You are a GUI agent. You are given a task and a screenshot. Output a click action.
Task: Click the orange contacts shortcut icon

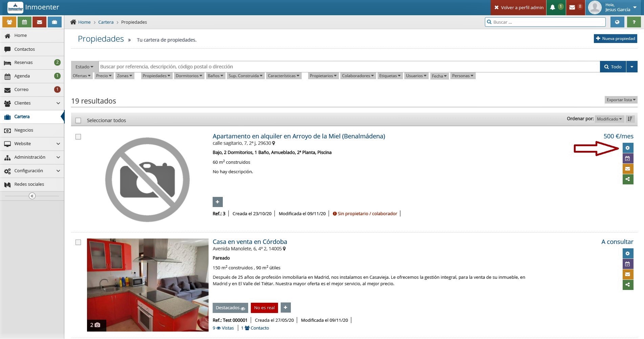click(9, 22)
